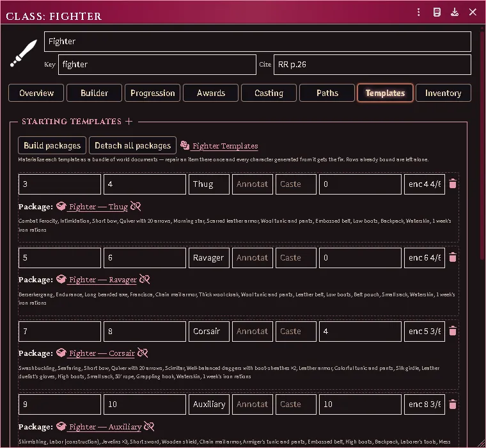
Task: Edit the Cite field 'RR p.26'
Action: pos(372,65)
